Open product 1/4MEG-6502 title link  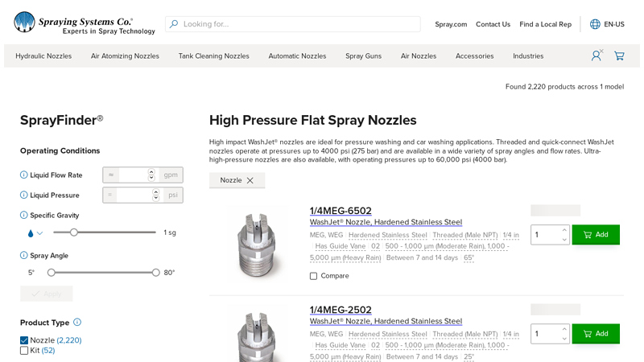point(341,211)
